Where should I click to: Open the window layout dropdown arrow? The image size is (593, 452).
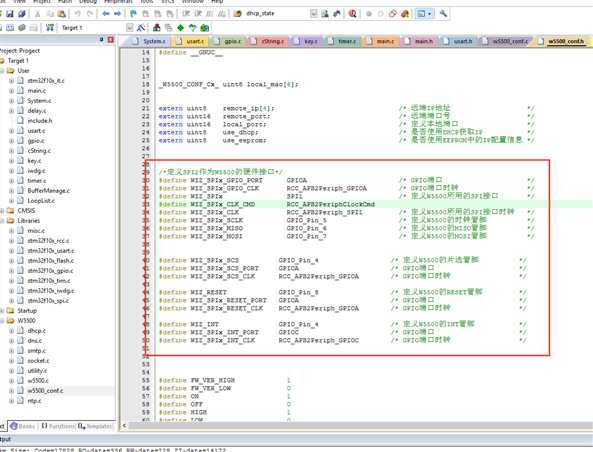[430, 14]
